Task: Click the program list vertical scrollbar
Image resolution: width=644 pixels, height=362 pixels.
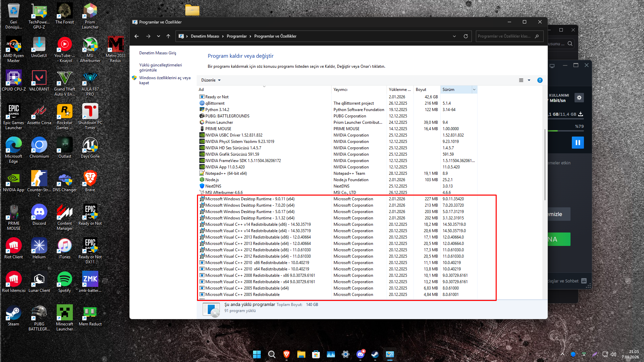Action: point(545,164)
